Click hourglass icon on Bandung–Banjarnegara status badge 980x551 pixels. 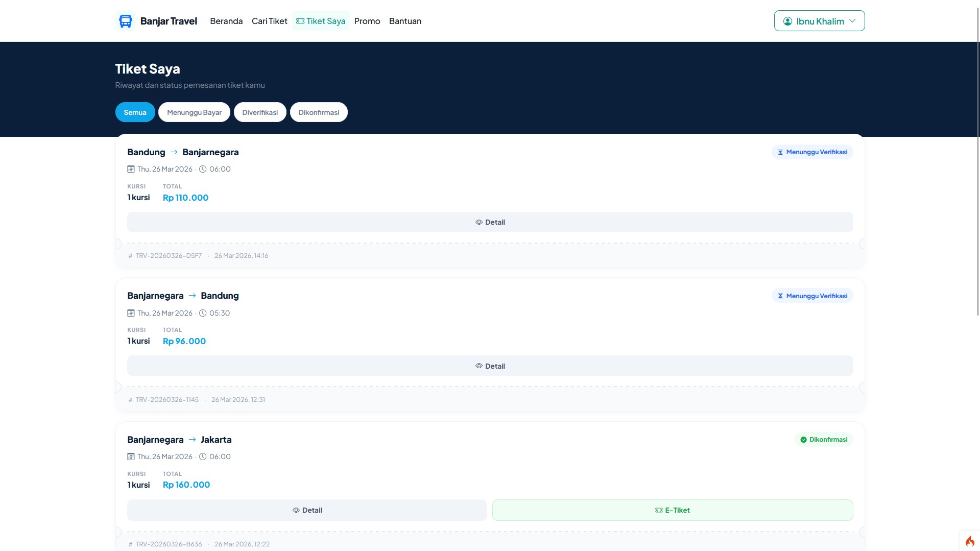780,152
